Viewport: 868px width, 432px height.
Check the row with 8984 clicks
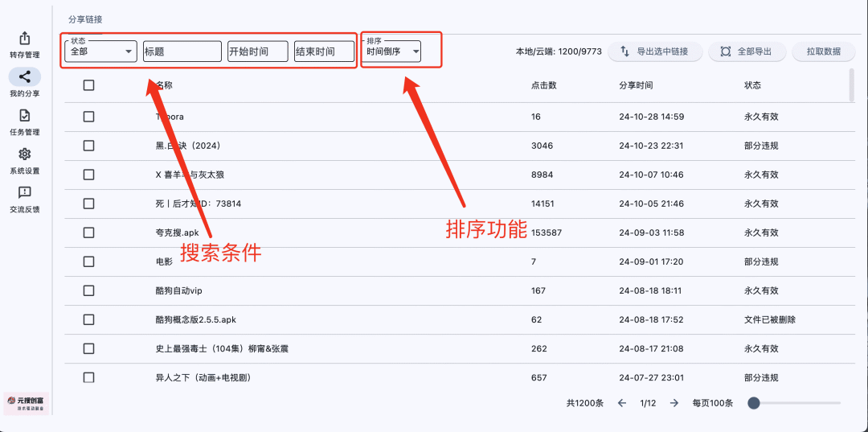pos(88,175)
